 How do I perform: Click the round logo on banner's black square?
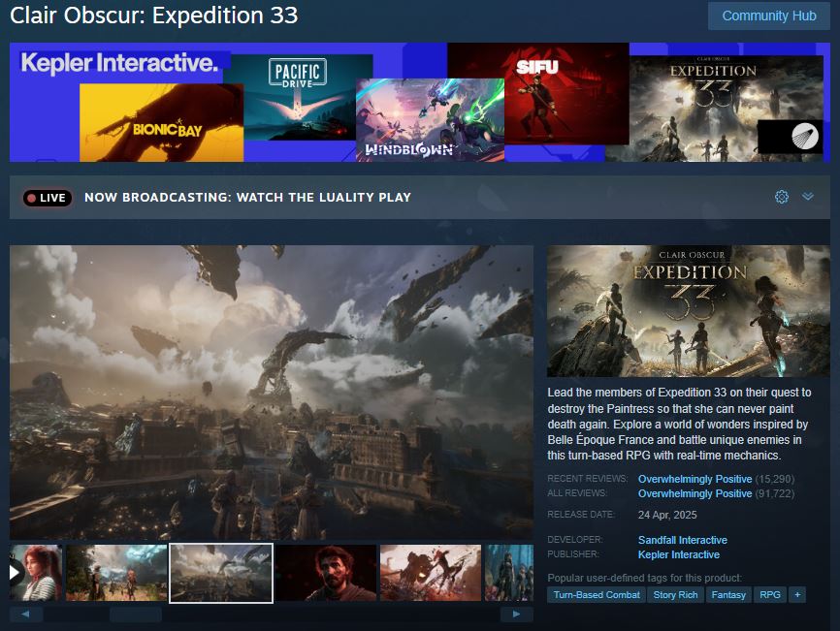pyautogui.click(x=805, y=136)
